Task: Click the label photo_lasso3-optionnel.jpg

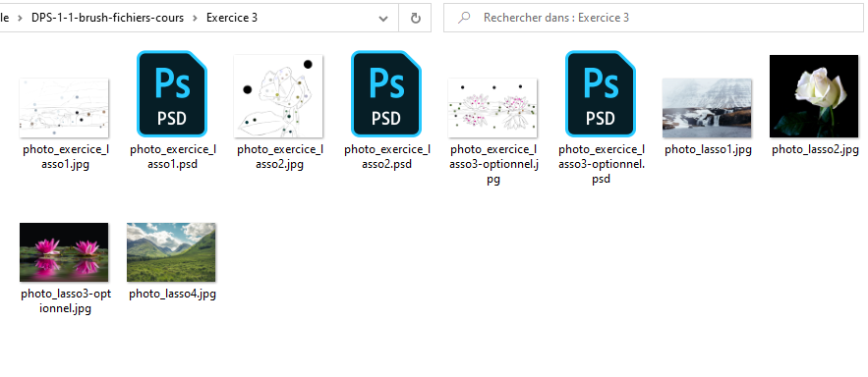Action: [x=66, y=301]
